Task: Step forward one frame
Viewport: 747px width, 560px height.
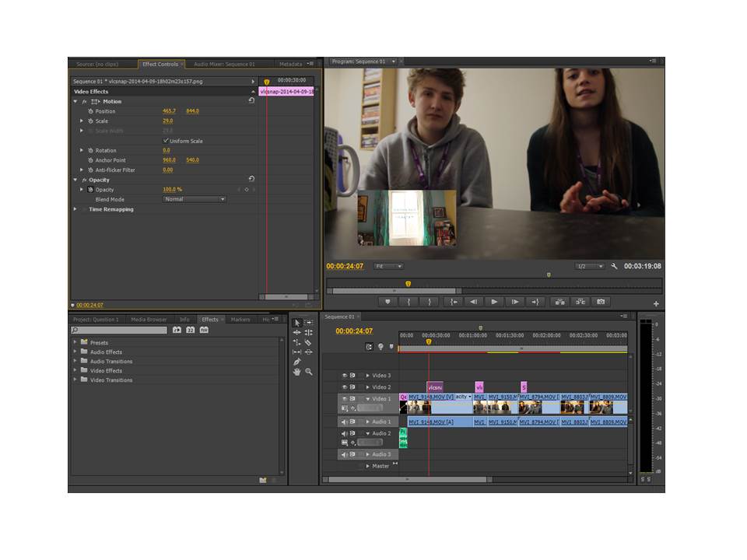Action: (514, 302)
